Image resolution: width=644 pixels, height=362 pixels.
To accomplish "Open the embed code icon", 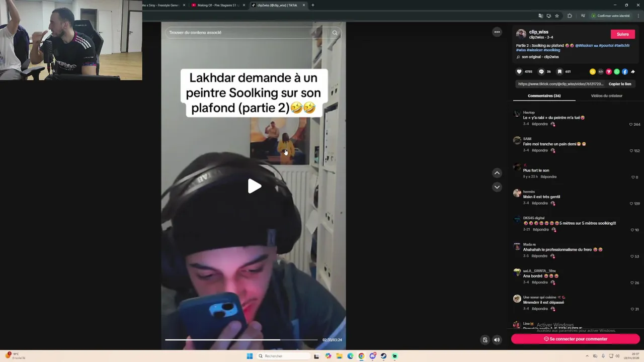I will coord(601,71).
